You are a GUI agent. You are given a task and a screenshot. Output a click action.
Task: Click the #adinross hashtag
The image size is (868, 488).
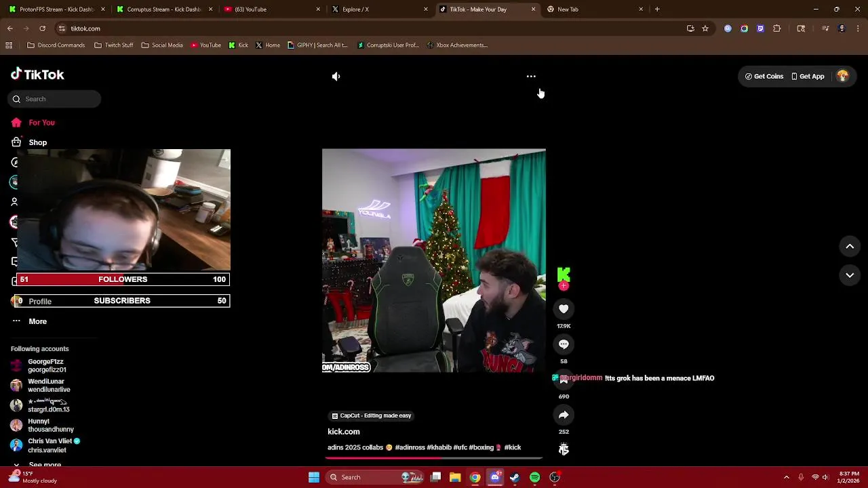410,447
